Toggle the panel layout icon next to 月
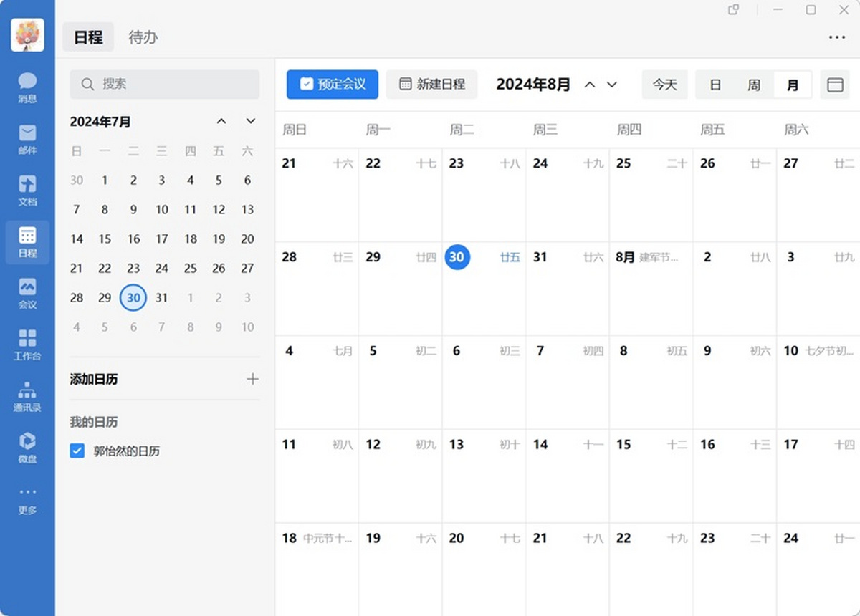 click(835, 85)
